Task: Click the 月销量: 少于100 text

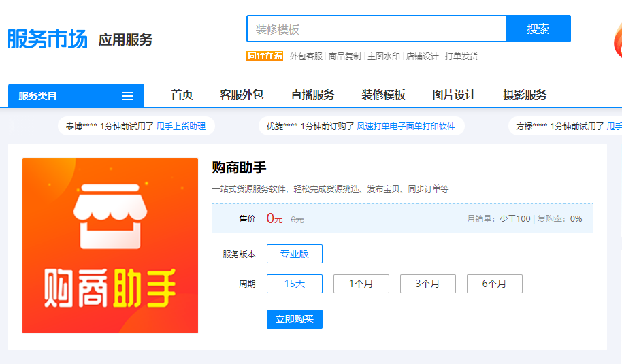Action: (x=499, y=219)
